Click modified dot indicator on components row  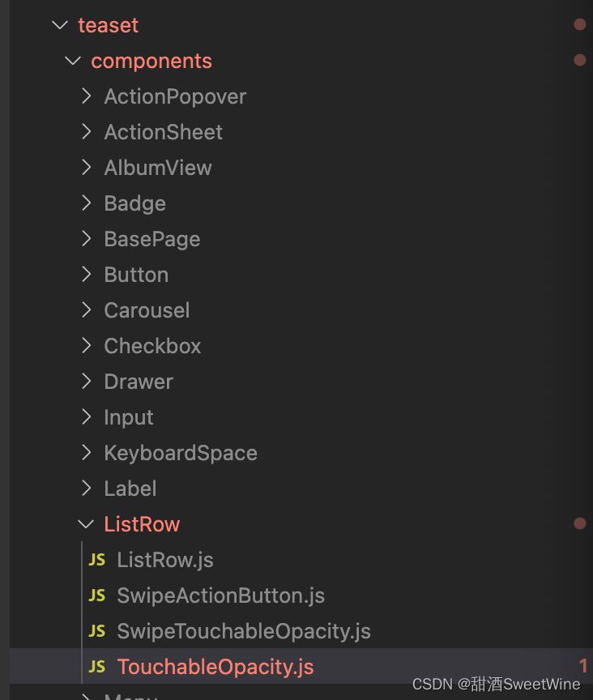579,61
